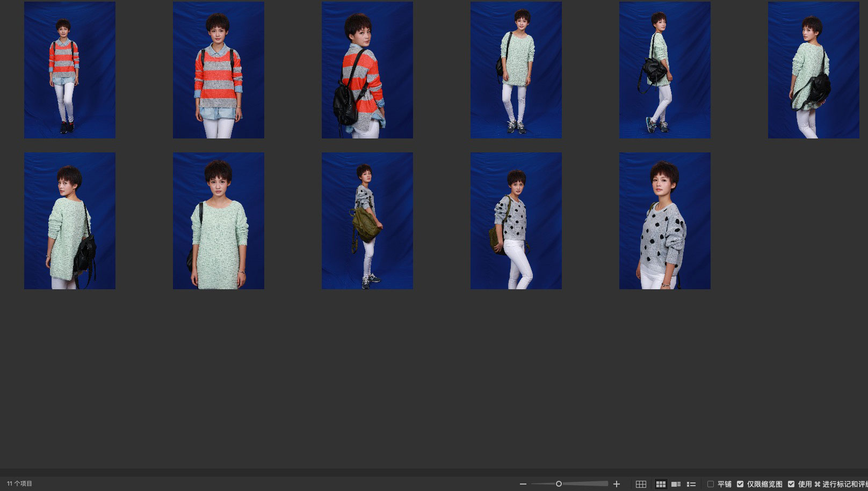This screenshot has height=491, width=868.
Task: Switch to thumbnail grid view
Action: (661, 484)
